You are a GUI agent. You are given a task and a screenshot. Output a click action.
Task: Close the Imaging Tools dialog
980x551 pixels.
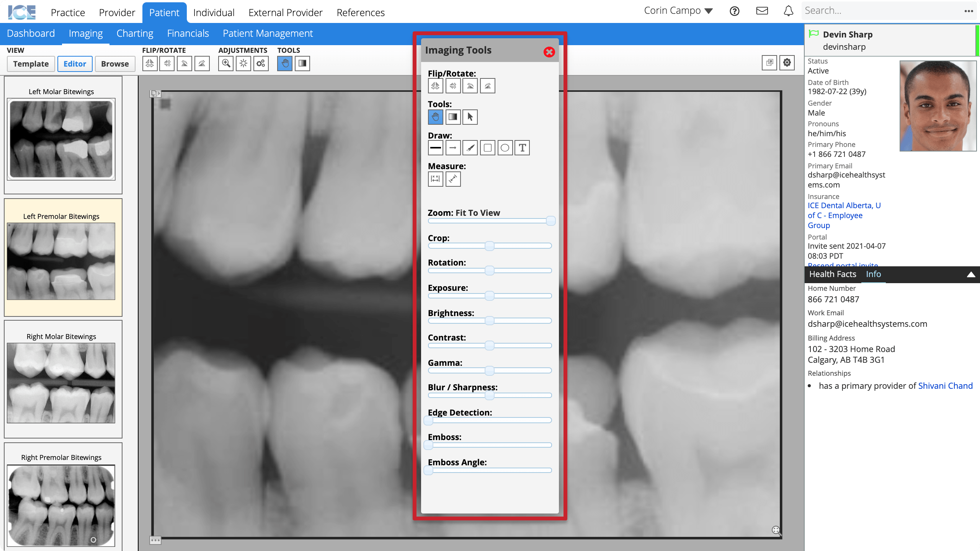550,52
